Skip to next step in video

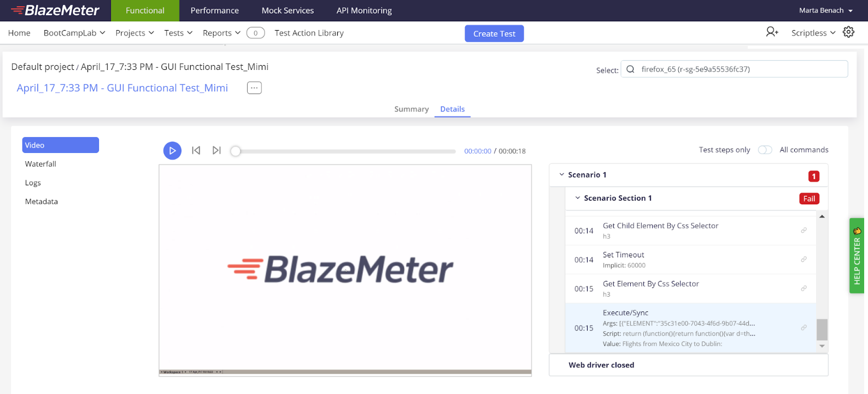tap(216, 150)
